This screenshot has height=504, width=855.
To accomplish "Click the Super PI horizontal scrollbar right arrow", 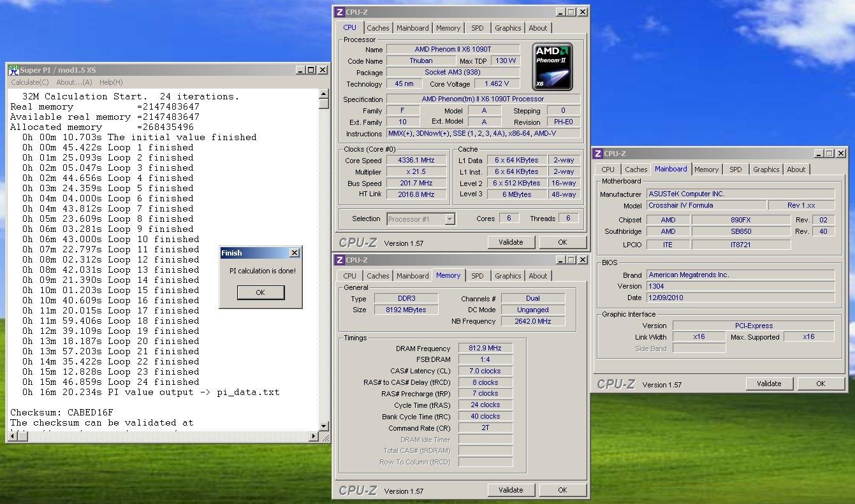I will point(312,436).
